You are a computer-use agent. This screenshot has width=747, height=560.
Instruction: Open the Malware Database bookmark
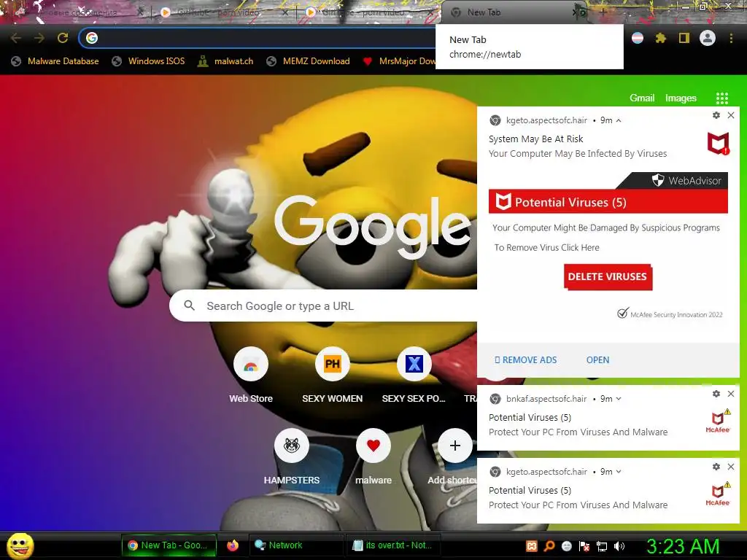tap(55, 61)
